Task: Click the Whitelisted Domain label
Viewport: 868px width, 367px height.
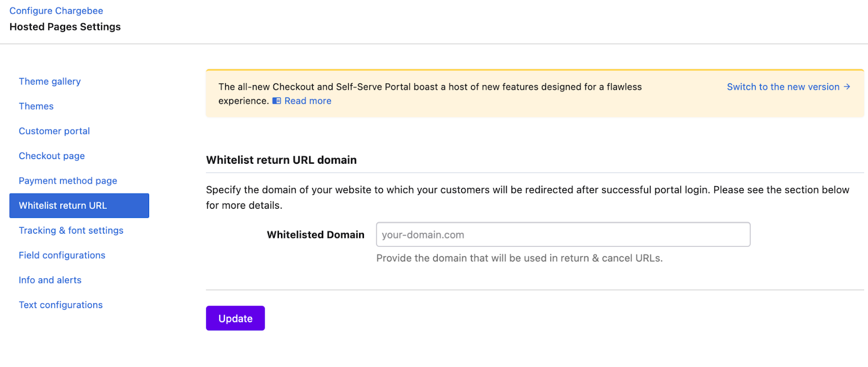Action: tap(316, 235)
